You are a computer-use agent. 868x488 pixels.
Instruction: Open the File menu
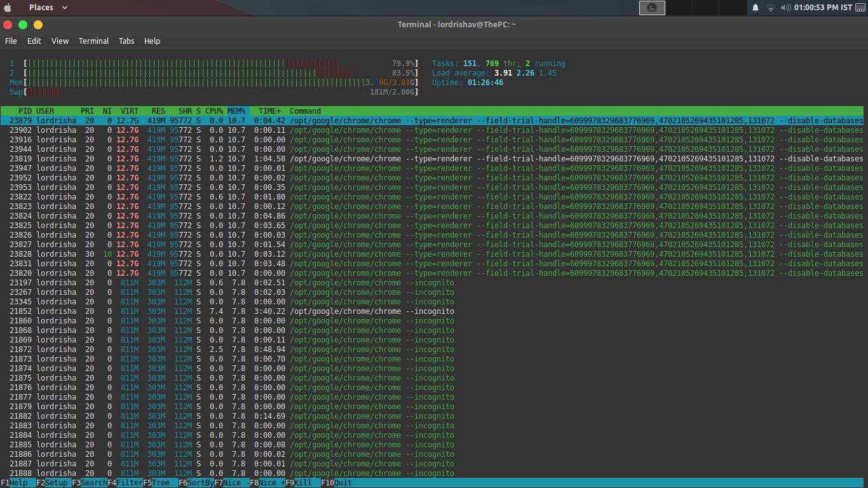(11, 41)
